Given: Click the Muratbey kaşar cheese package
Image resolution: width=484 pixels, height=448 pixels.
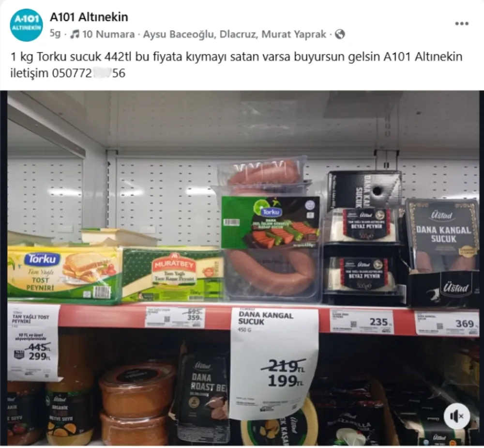Looking at the screenshot, I should tap(173, 274).
